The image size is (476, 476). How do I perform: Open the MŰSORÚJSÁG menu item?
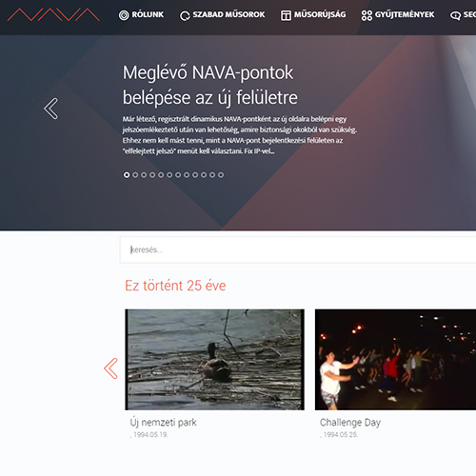point(320,14)
